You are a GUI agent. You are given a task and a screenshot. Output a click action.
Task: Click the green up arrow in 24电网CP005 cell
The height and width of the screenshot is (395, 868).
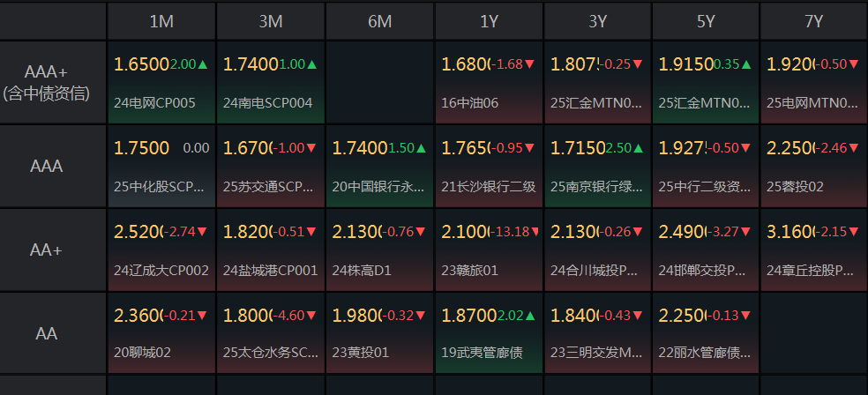[x=203, y=64]
